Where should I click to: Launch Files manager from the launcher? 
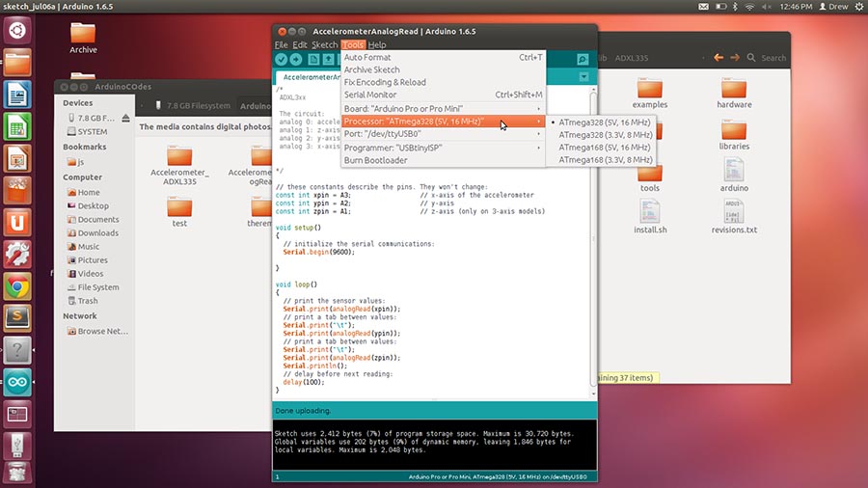[x=17, y=62]
